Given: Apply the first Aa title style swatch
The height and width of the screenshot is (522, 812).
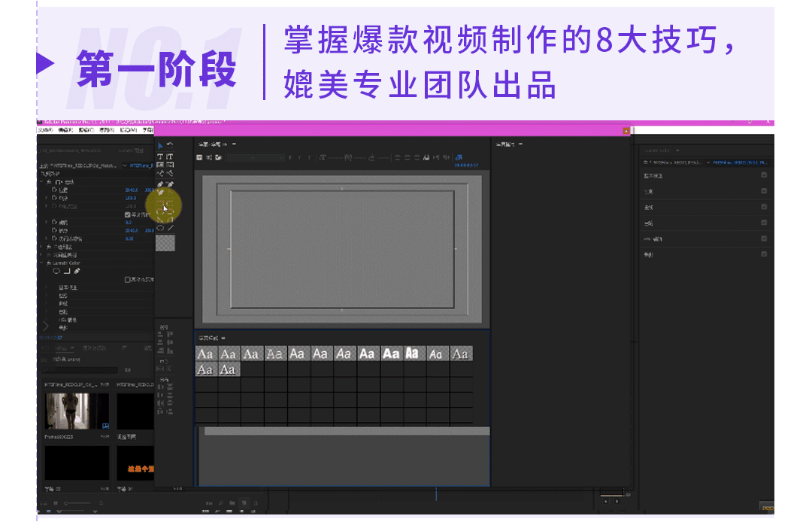Looking at the screenshot, I should tap(205, 354).
